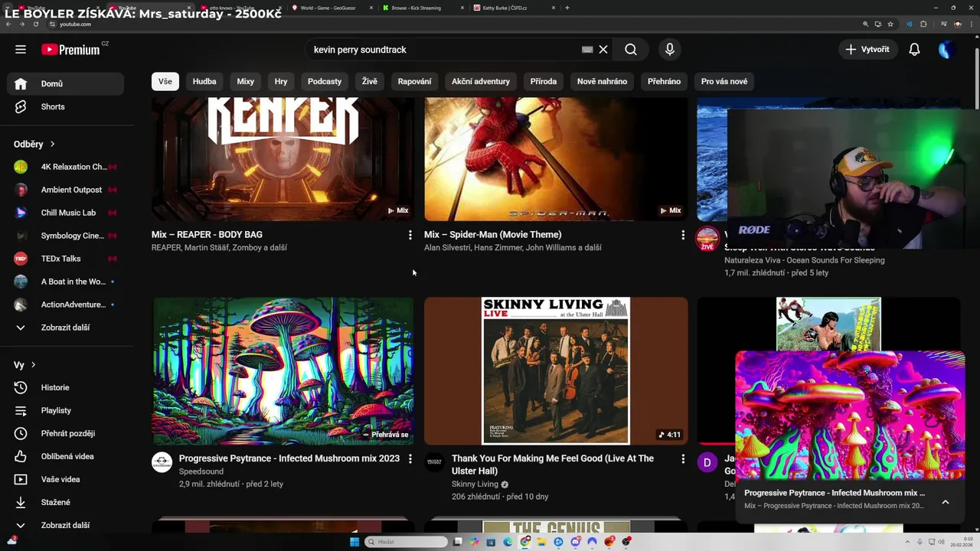Open Shorts in the sidebar
The height and width of the screenshot is (551, 980).
coord(66,106)
